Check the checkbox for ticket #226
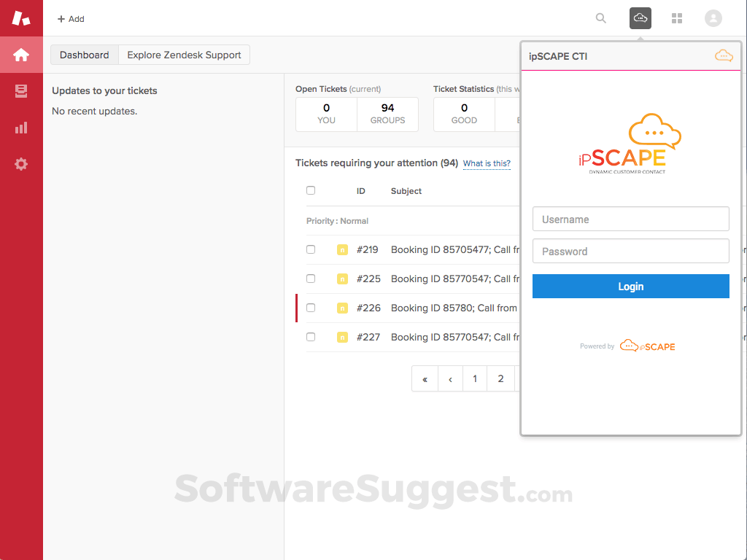Image resolution: width=747 pixels, height=560 pixels. point(310,307)
